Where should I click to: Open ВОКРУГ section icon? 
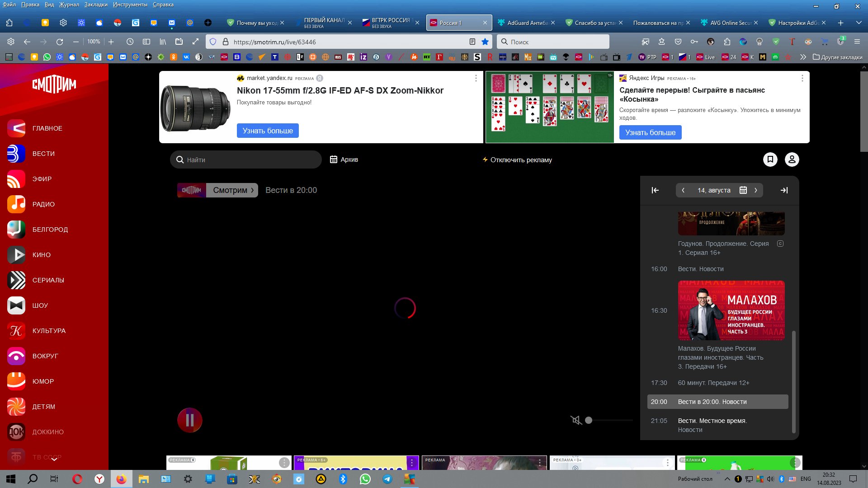tap(16, 356)
